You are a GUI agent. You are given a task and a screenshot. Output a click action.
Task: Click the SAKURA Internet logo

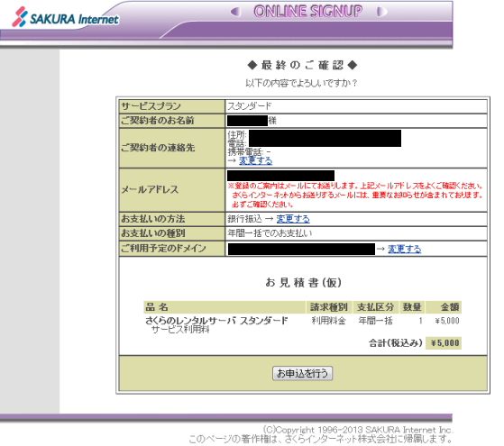[x=65, y=17]
